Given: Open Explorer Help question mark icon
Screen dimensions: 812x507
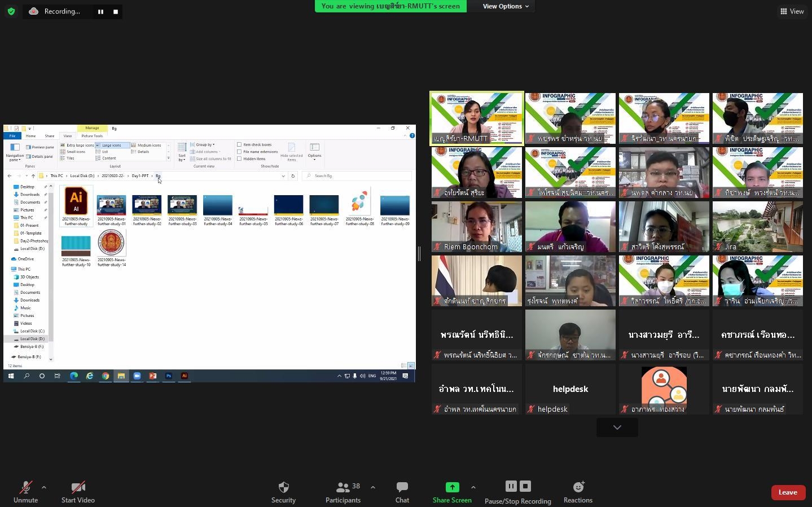Looking at the screenshot, I should coord(412,136).
